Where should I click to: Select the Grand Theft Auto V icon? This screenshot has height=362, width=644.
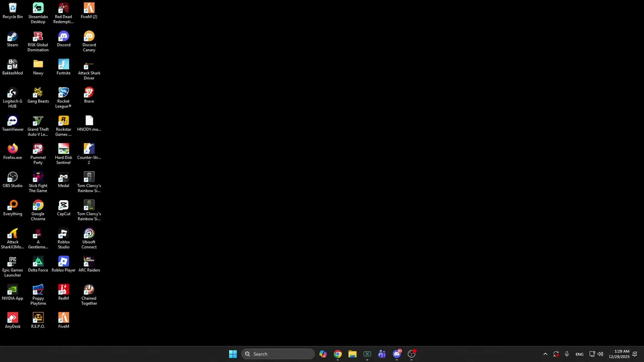tap(38, 126)
